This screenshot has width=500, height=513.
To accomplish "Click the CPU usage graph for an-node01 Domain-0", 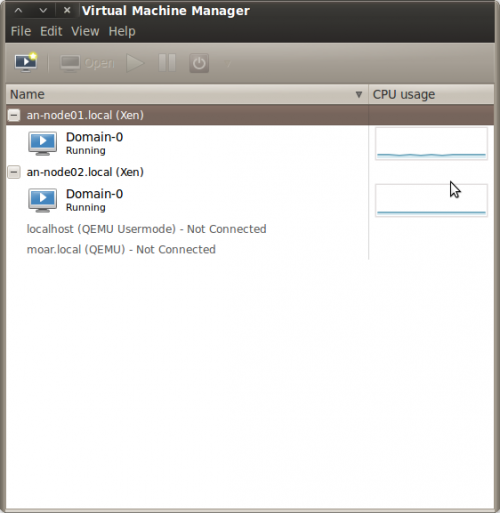I will pos(431,143).
